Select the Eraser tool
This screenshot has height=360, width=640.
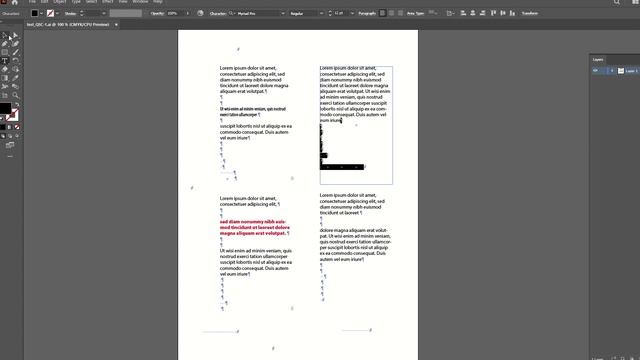(x=5, y=69)
